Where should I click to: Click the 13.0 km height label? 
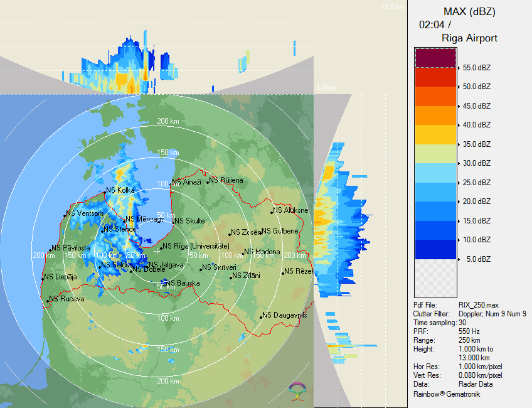pyautogui.click(x=392, y=7)
